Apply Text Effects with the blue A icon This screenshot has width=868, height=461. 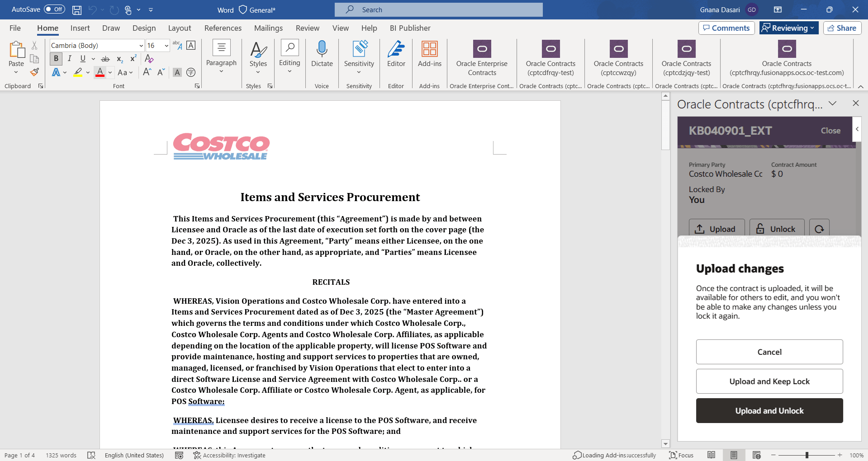pyautogui.click(x=56, y=72)
